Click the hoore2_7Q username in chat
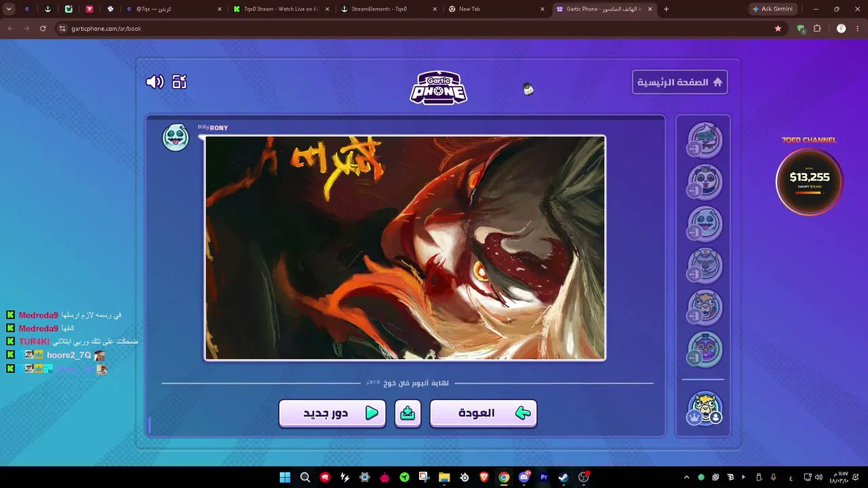Image resolution: width=868 pixels, height=488 pixels. point(68,355)
